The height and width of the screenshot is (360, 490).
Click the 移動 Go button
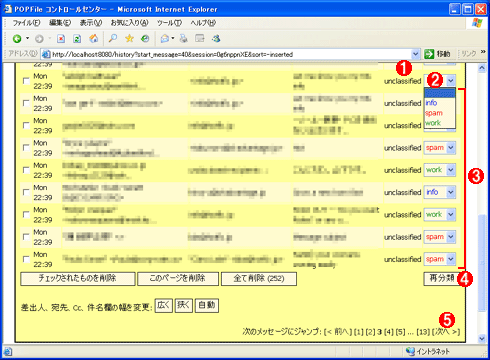[438, 54]
